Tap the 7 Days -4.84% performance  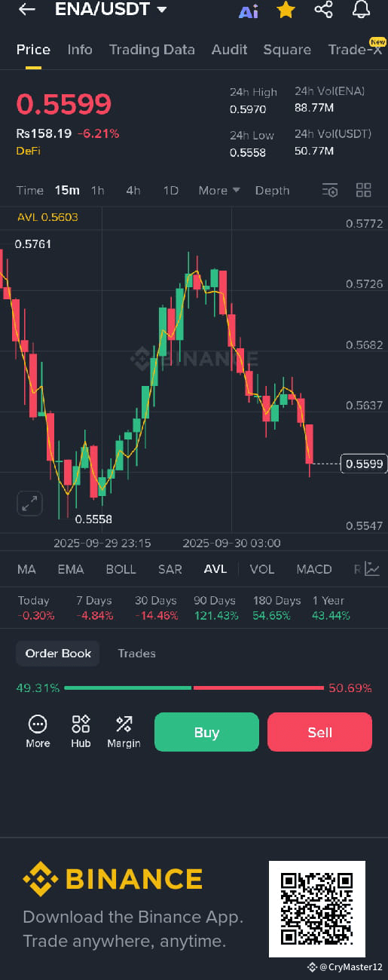click(94, 608)
